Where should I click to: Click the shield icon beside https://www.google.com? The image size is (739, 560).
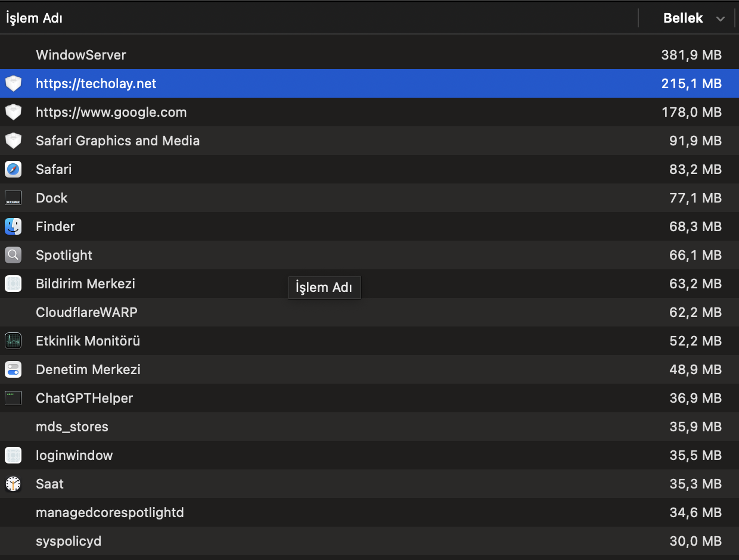pyautogui.click(x=13, y=112)
